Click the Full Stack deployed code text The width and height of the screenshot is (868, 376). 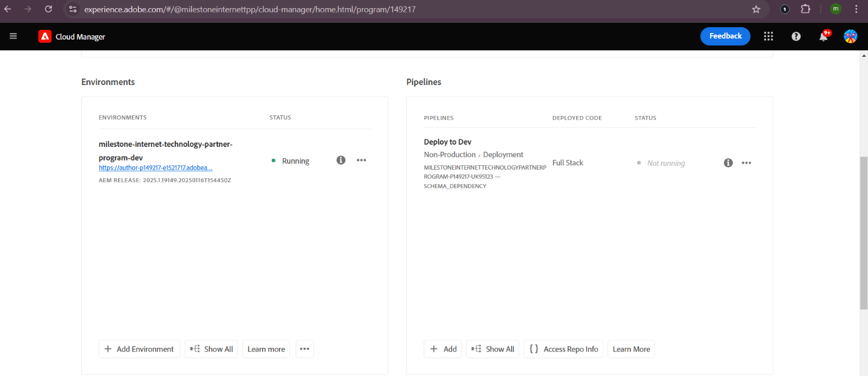pos(567,163)
